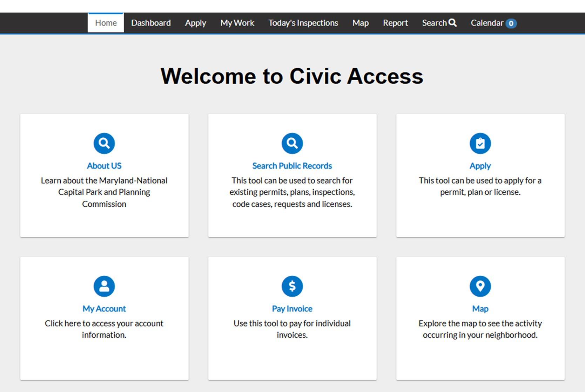Click the Search Public Records magnifier icon
The image size is (585, 392).
coord(292,143)
